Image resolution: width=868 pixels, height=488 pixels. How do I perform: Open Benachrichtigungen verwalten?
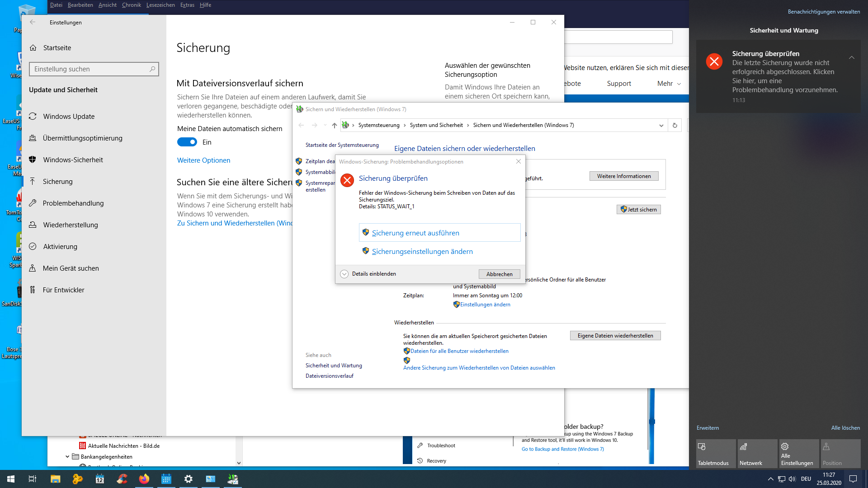824,12
